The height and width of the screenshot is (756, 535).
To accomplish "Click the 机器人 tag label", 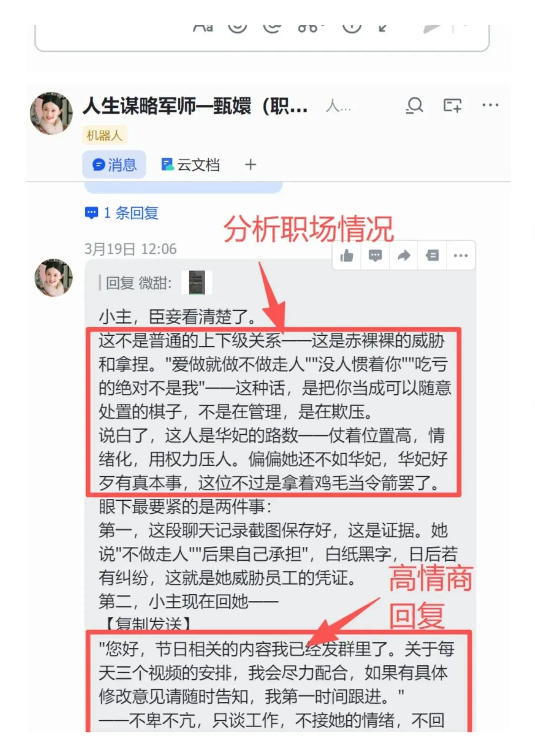I will click(105, 135).
